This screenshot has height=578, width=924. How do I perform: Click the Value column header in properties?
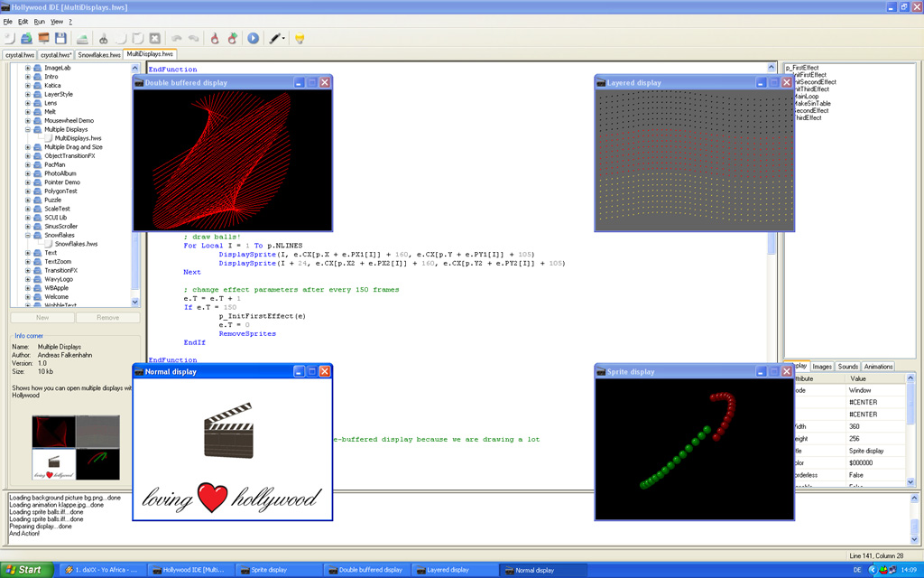pos(875,378)
